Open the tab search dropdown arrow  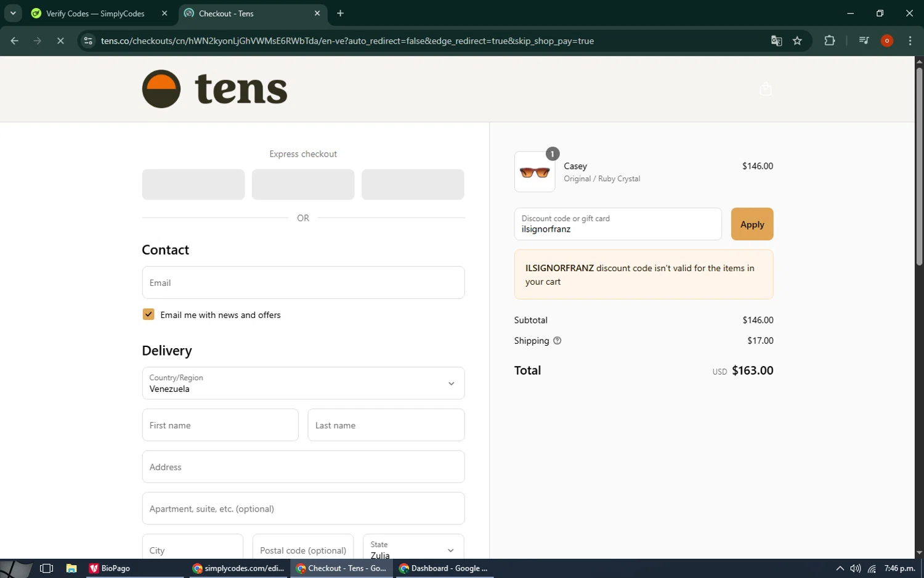pos(13,13)
